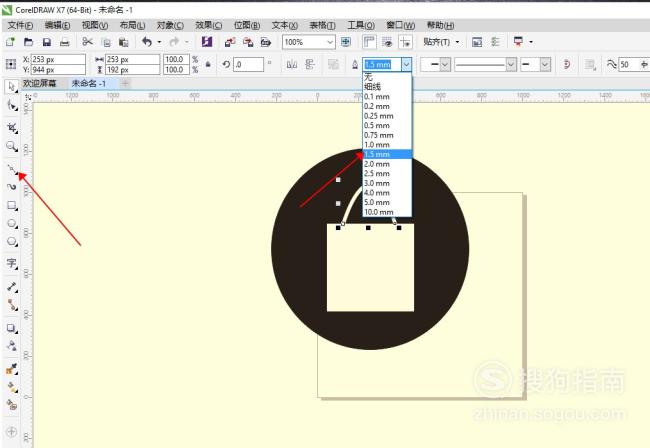This screenshot has height=448, width=650.
Task: Choose 10.0 mm outline width
Action: tap(387, 212)
